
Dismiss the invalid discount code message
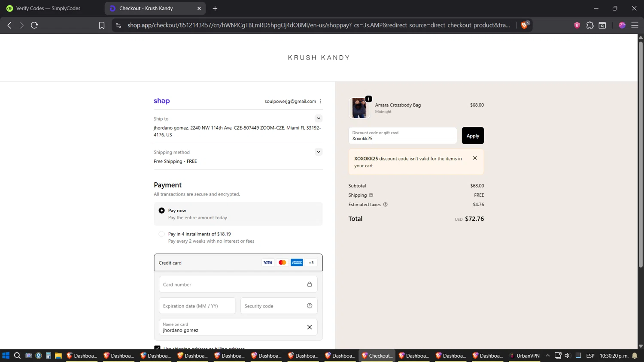(x=475, y=158)
